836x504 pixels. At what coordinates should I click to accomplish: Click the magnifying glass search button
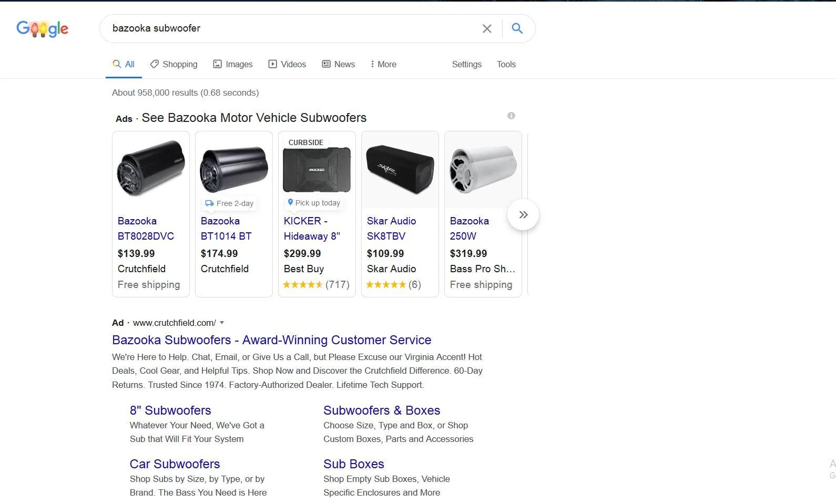[x=517, y=28]
